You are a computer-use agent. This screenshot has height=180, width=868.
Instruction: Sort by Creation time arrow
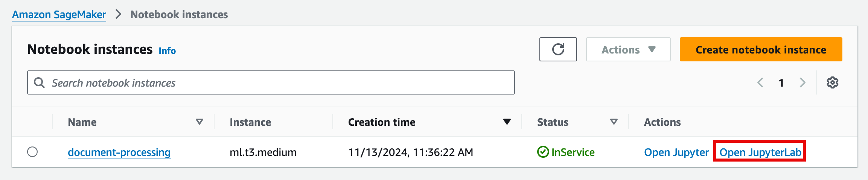pyautogui.click(x=507, y=122)
